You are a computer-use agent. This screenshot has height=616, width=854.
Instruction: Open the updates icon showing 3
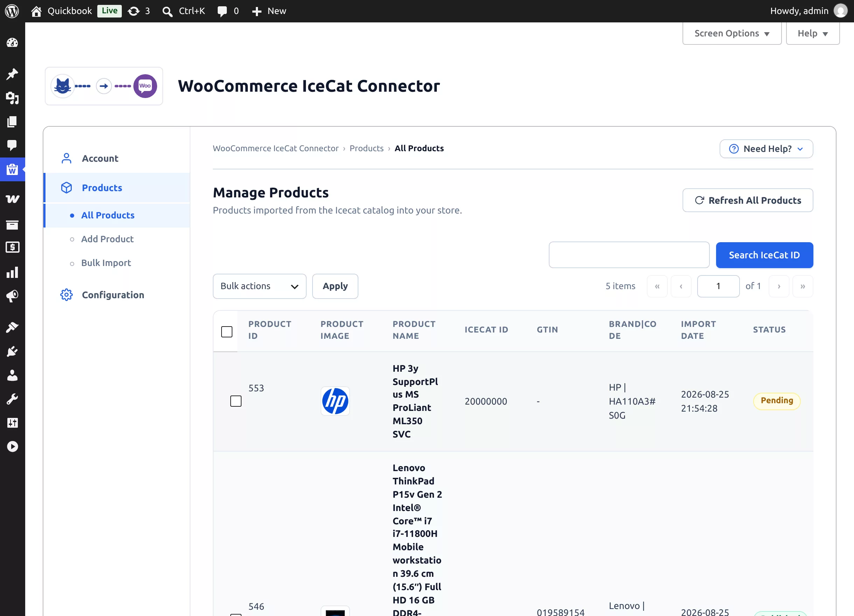pos(134,11)
